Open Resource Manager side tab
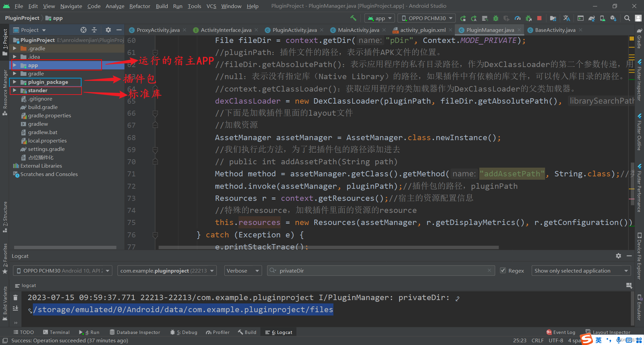Screen dimensions: 644x345 point(5,93)
